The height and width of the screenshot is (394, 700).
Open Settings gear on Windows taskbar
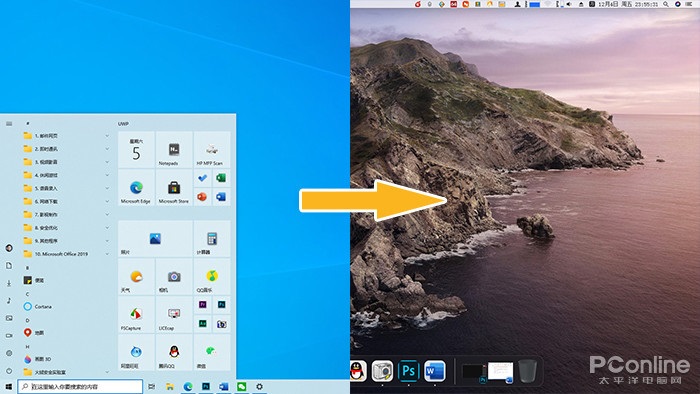[259, 386]
